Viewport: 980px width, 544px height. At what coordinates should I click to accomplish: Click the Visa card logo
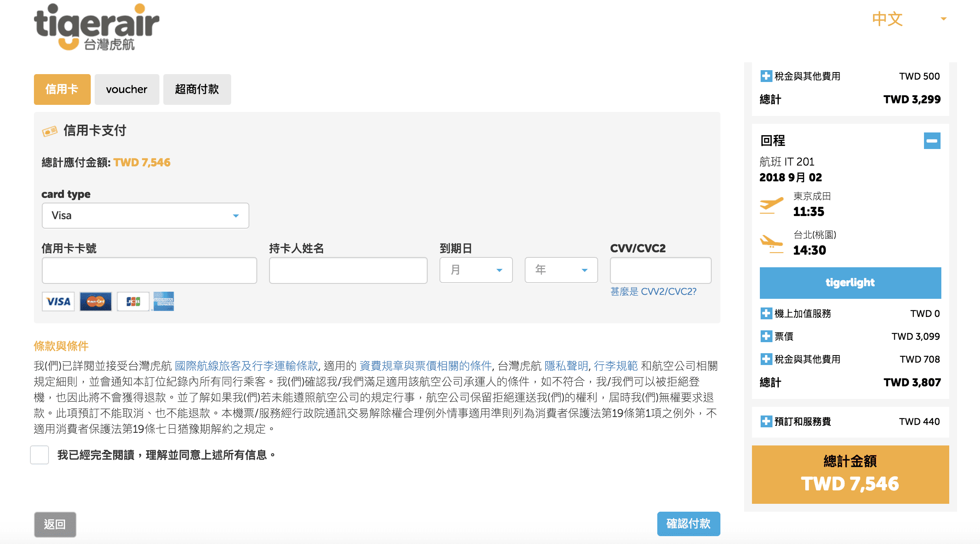point(58,302)
